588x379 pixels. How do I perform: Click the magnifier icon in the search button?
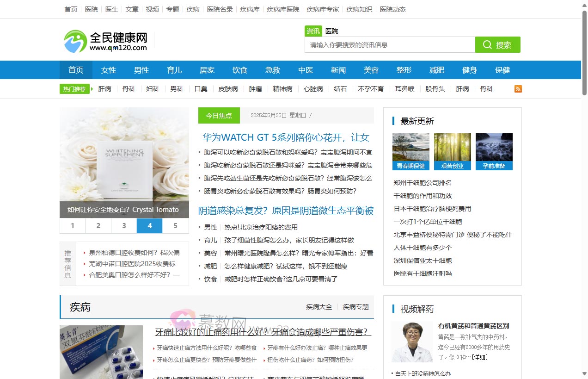click(487, 44)
